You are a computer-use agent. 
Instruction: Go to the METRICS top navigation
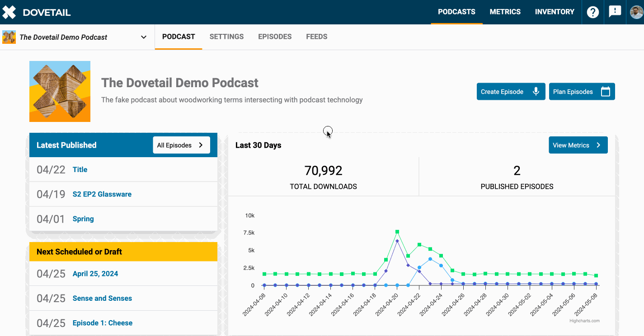point(505,12)
